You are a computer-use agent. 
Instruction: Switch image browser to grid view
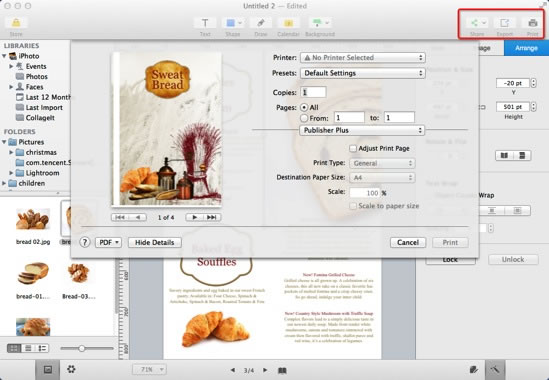pos(14,348)
